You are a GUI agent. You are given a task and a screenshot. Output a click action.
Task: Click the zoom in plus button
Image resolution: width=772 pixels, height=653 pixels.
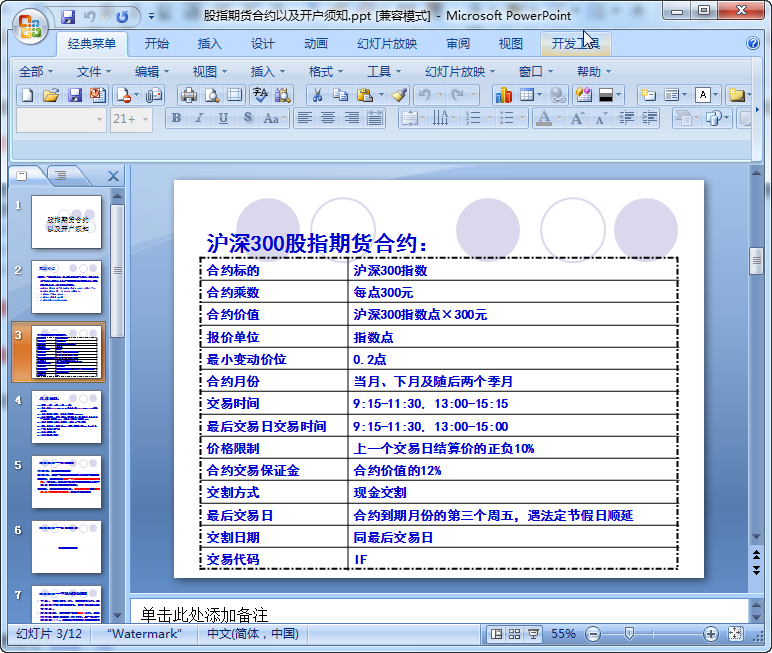[710, 634]
